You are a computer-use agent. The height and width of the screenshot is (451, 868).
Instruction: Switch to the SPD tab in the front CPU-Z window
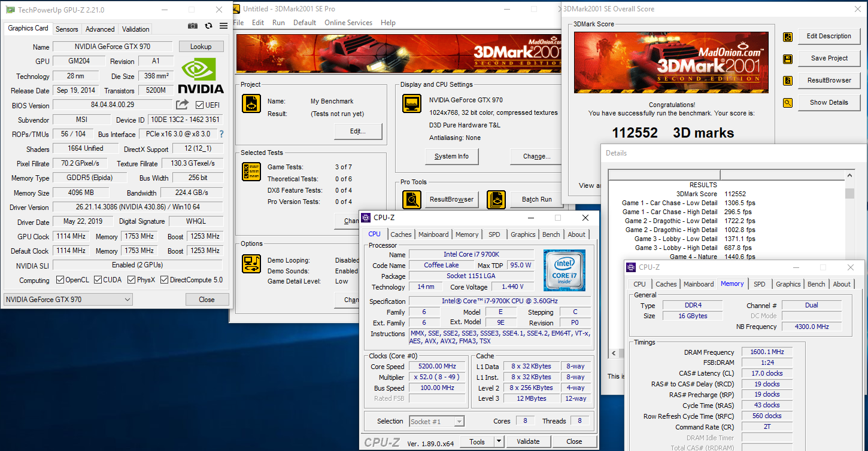494,234
